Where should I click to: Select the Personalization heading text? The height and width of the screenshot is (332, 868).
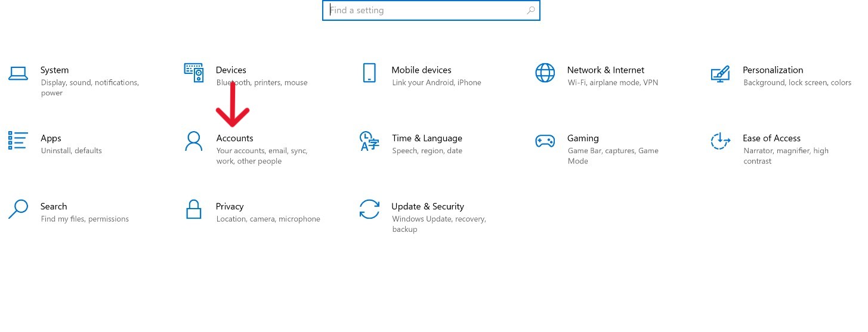coord(773,70)
